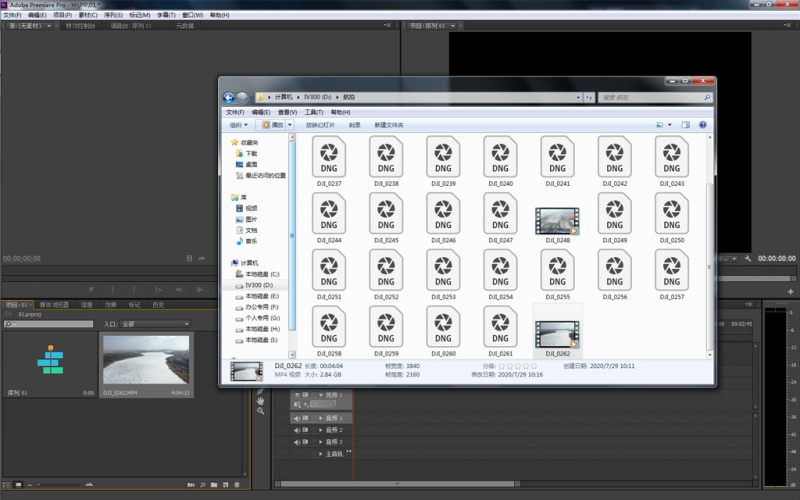
Task: Open the 序列(S) menu in Premiere Pro
Action: click(113, 15)
